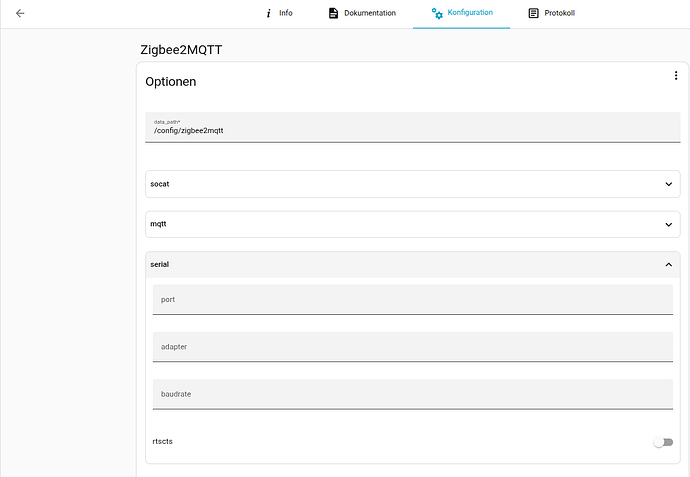
Task: Click the Optionen heading
Action: [171, 82]
